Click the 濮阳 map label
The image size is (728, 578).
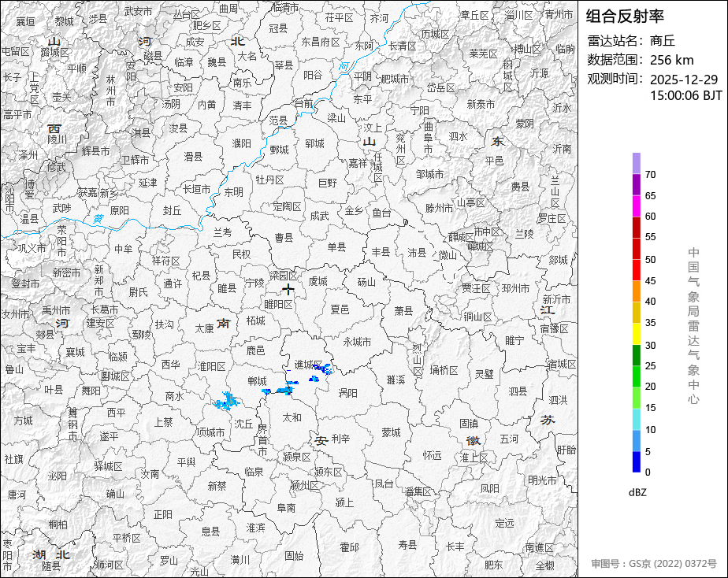[241, 144]
